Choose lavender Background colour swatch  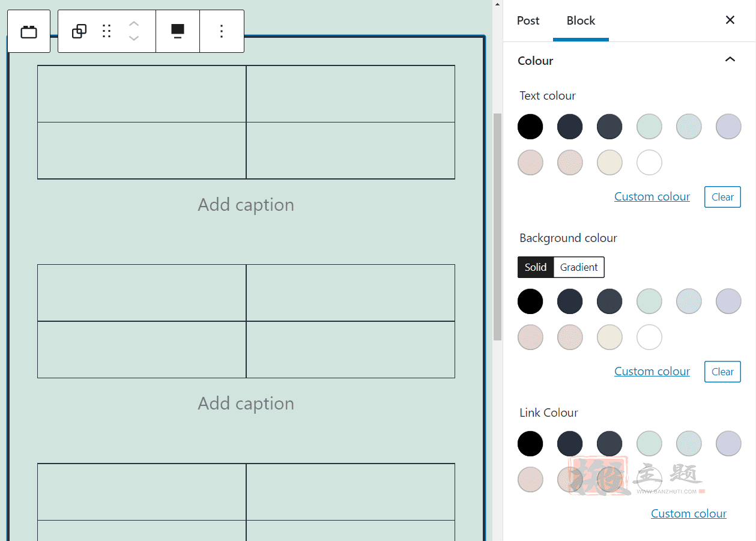(728, 301)
